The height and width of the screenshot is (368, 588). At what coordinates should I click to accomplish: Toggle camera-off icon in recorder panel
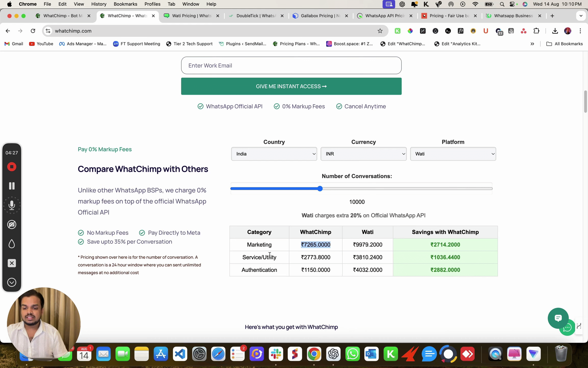tap(12, 225)
